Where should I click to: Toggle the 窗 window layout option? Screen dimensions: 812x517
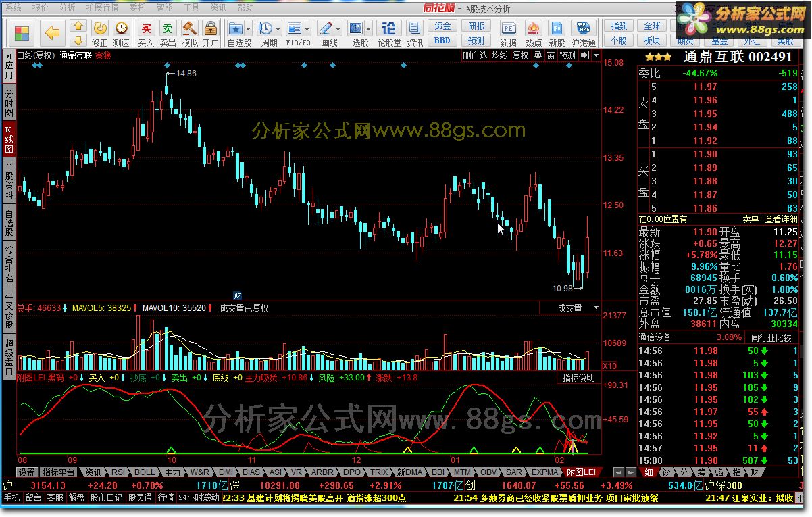click(551, 55)
